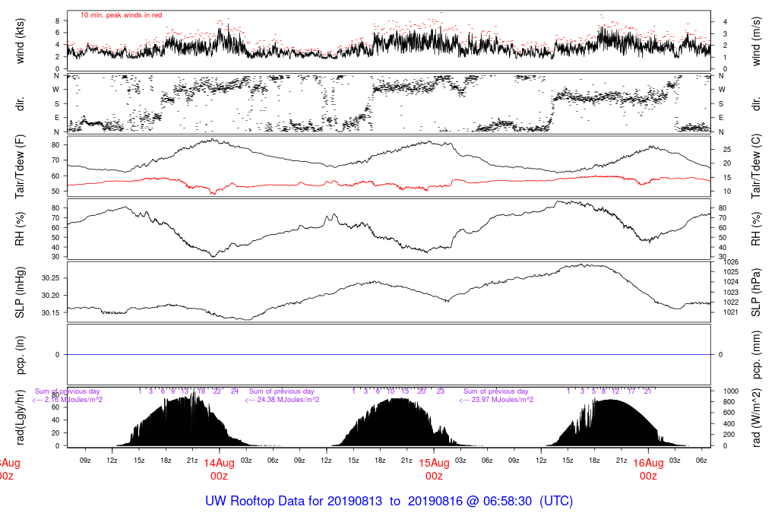Click the '30.25' pressure axis value
The image size is (778, 532).
pos(50,278)
